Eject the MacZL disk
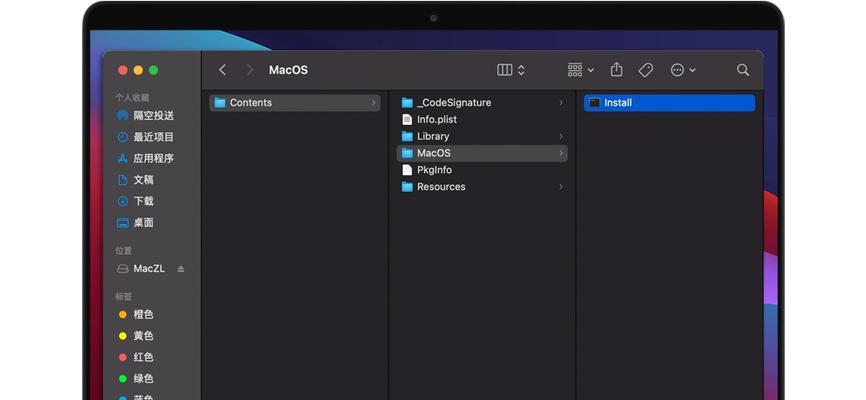Viewport: 866px width, 400px height. (181, 269)
